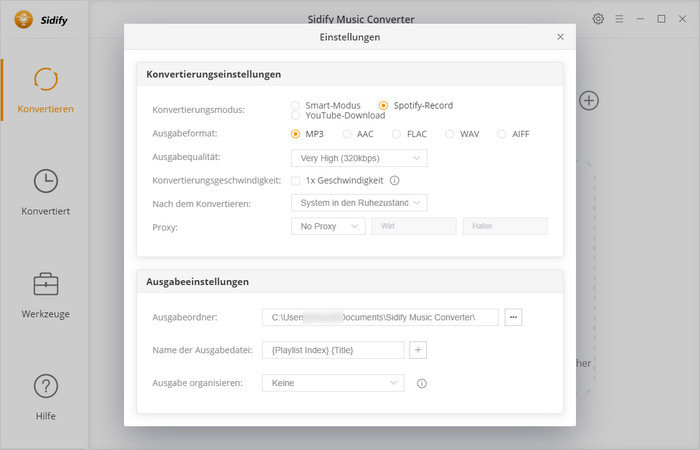Open the Konvertiert history section
The width and height of the screenshot is (700, 450).
pyautogui.click(x=46, y=192)
